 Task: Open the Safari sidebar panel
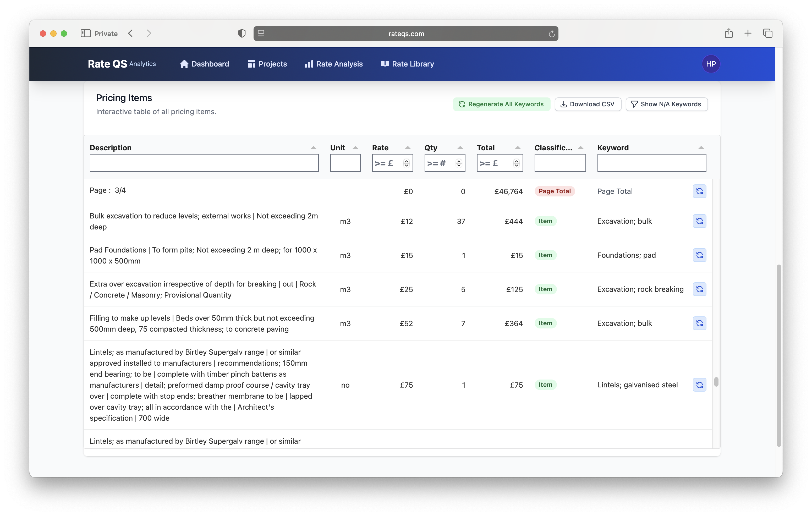click(86, 33)
